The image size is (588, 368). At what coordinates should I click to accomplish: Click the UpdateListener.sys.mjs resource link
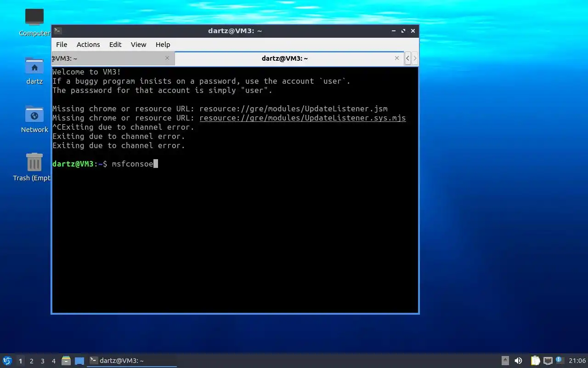click(x=303, y=118)
